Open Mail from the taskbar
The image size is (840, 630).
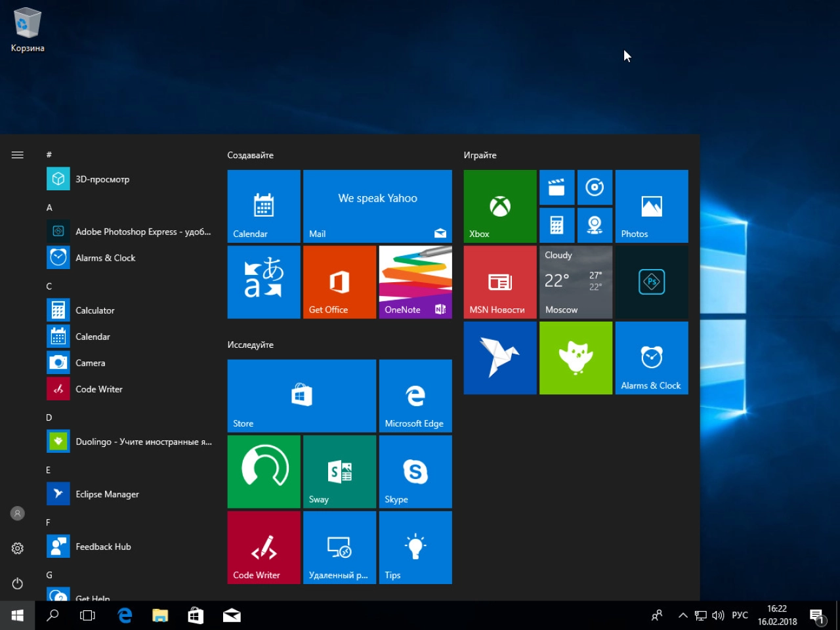click(x=232, y=616)
